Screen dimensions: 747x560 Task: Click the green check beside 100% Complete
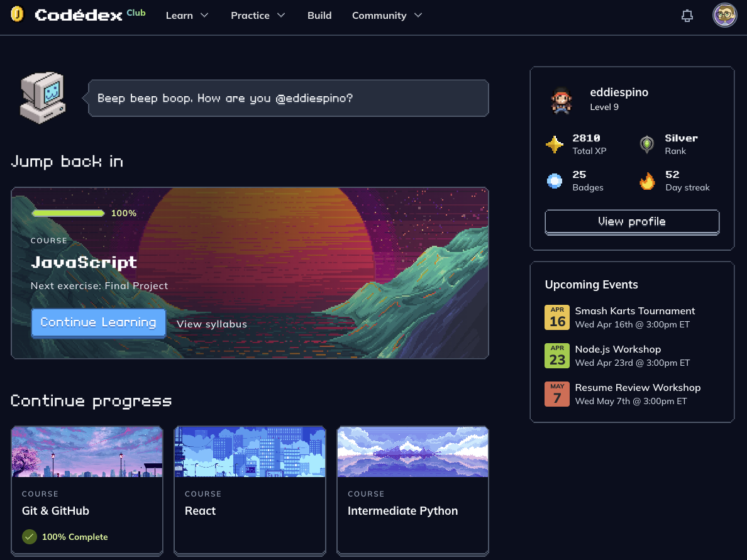(30, 537)
